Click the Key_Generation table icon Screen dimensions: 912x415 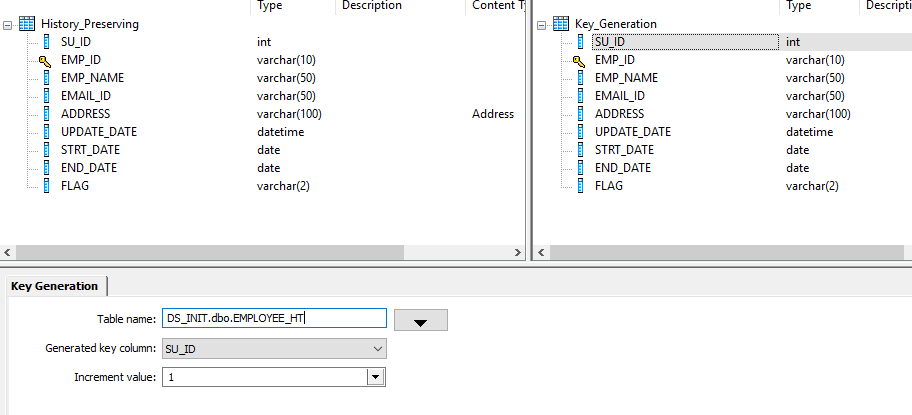[561, 24]
